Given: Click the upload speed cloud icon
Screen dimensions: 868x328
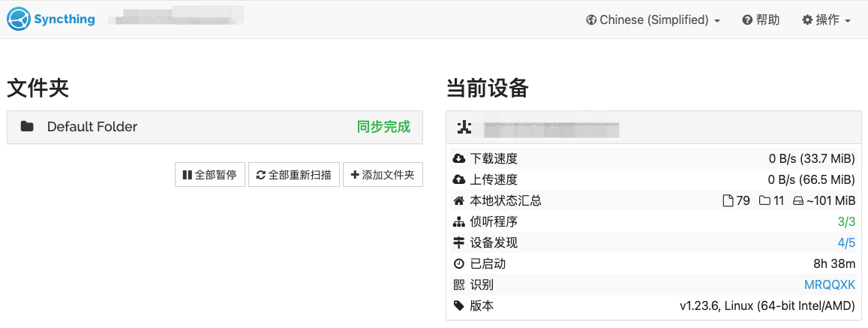Looking at the screenshot, I should pyautogui.click(x=459, y=180).
